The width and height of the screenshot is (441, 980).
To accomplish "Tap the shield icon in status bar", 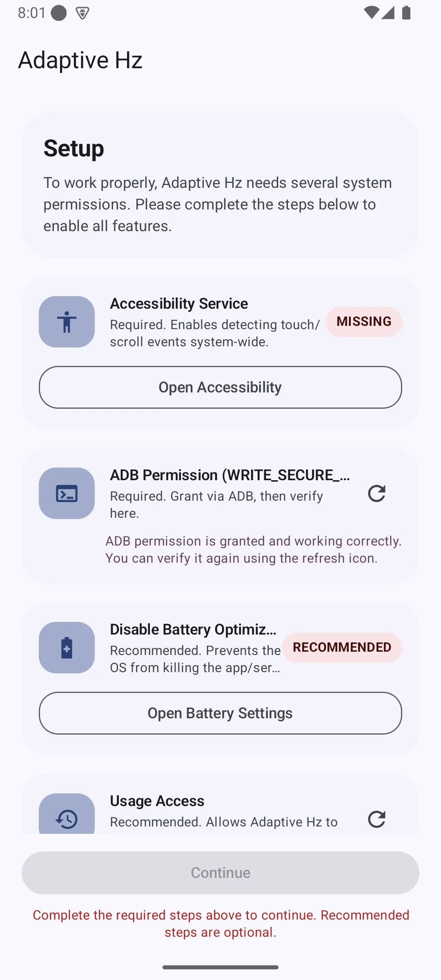I will point(82,13).
